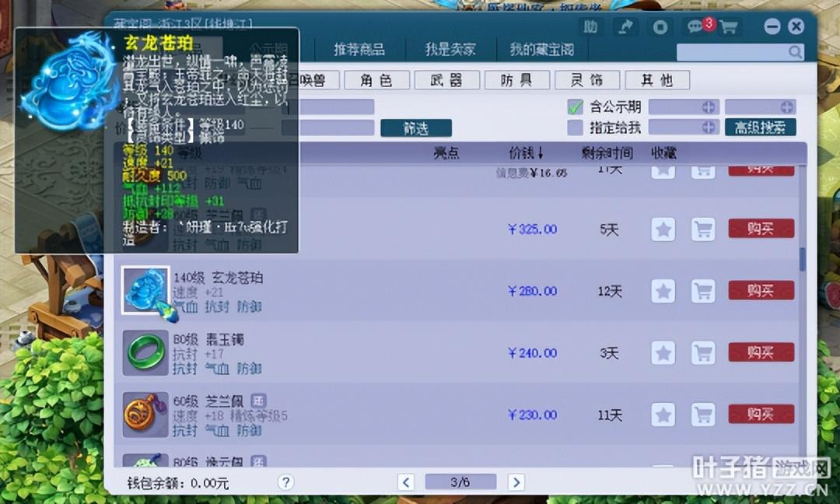Select the green 翡玉镯 bracelet thumbnail
840x504 pixels.
coord(145,352)
